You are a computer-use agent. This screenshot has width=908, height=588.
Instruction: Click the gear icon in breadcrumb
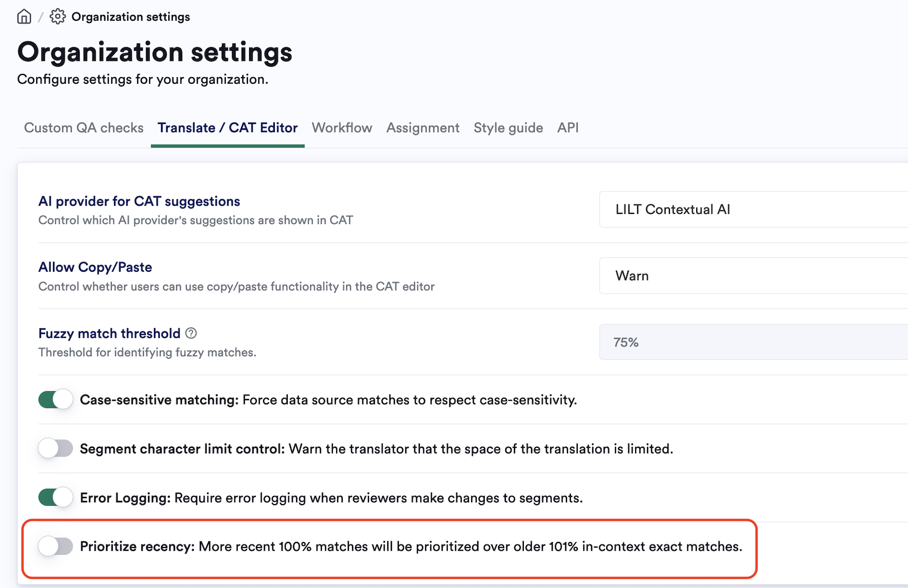click(x=57, y=17)
